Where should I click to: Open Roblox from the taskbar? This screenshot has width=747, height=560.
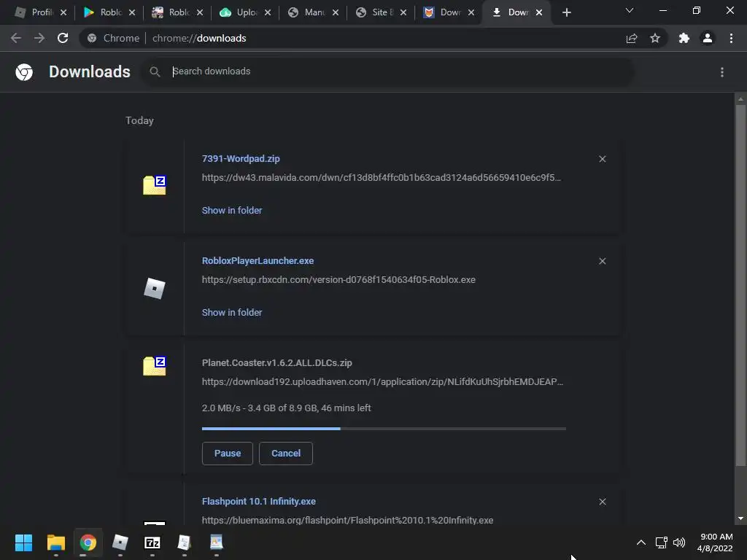point(120,542)
